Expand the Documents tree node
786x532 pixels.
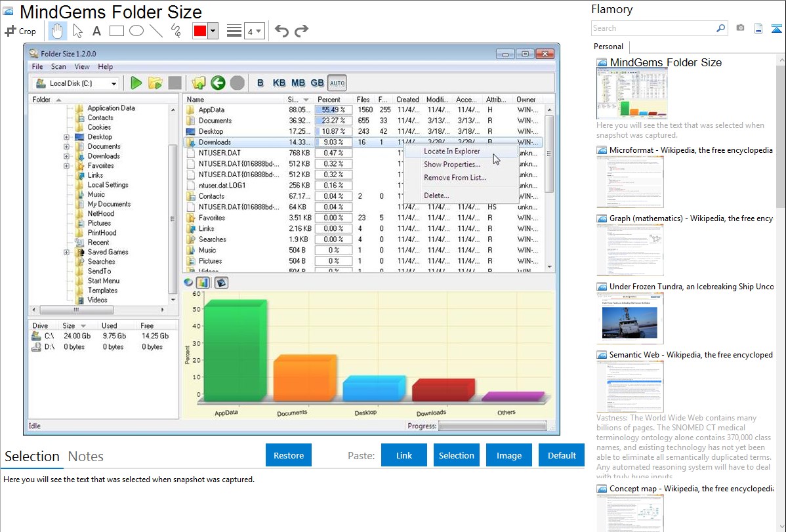[x=66, y=146]
